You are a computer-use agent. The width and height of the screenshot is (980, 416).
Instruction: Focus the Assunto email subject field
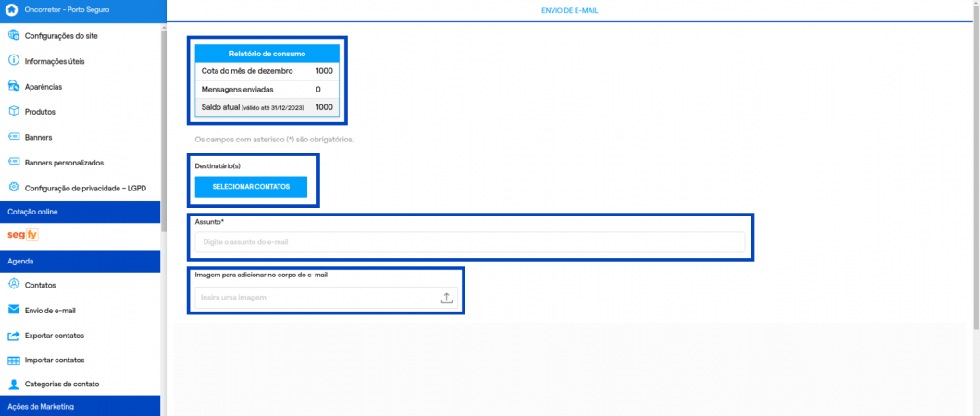pyautogui.click(x=470, y=241)
